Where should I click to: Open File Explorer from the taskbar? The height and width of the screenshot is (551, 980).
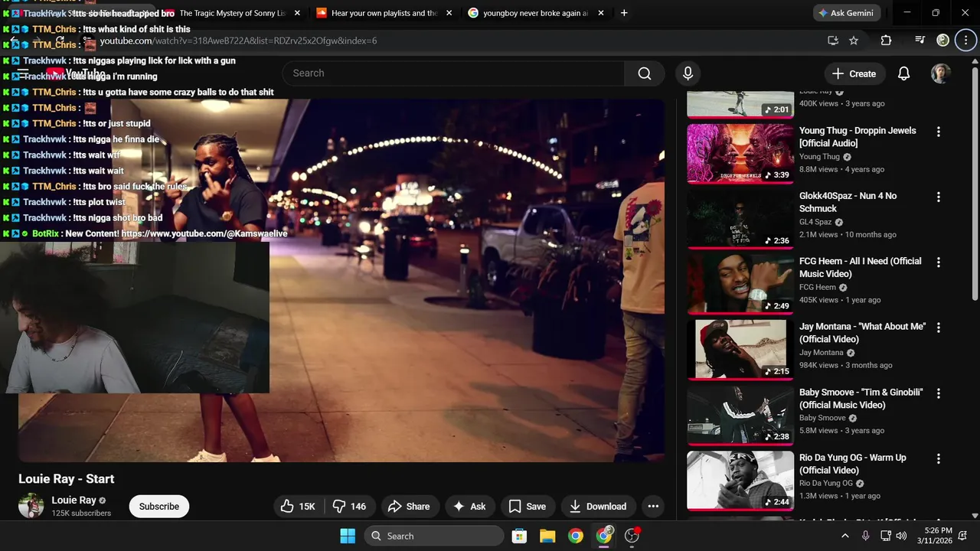[547, 536]
